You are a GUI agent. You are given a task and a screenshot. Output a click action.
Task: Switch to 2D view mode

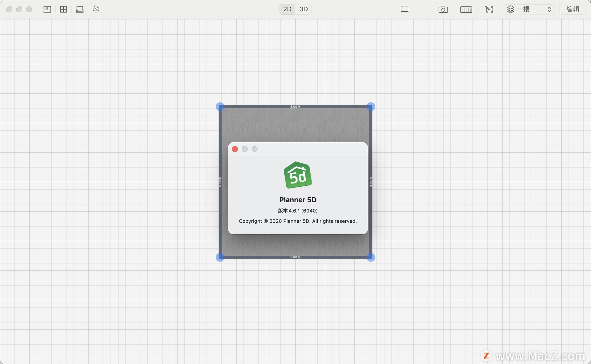287,9
